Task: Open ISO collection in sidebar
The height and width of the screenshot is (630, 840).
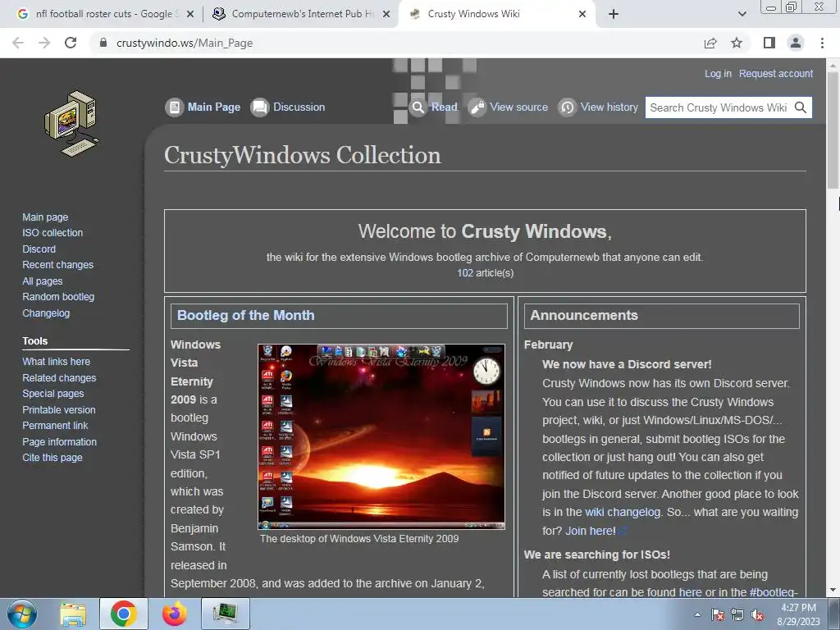Action: (52, 233)
